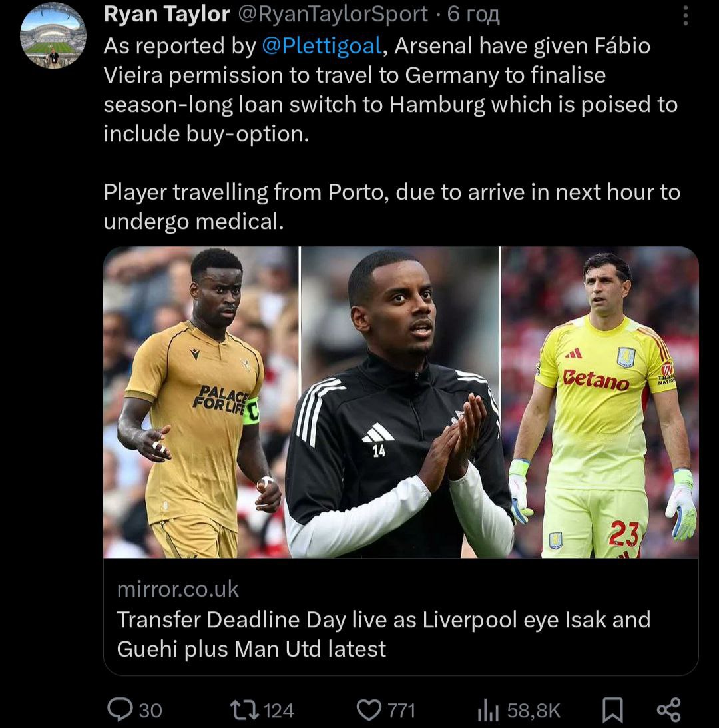Click the like count of 771
This screenshot has height=728, width=719.
(x=401, y=711)
